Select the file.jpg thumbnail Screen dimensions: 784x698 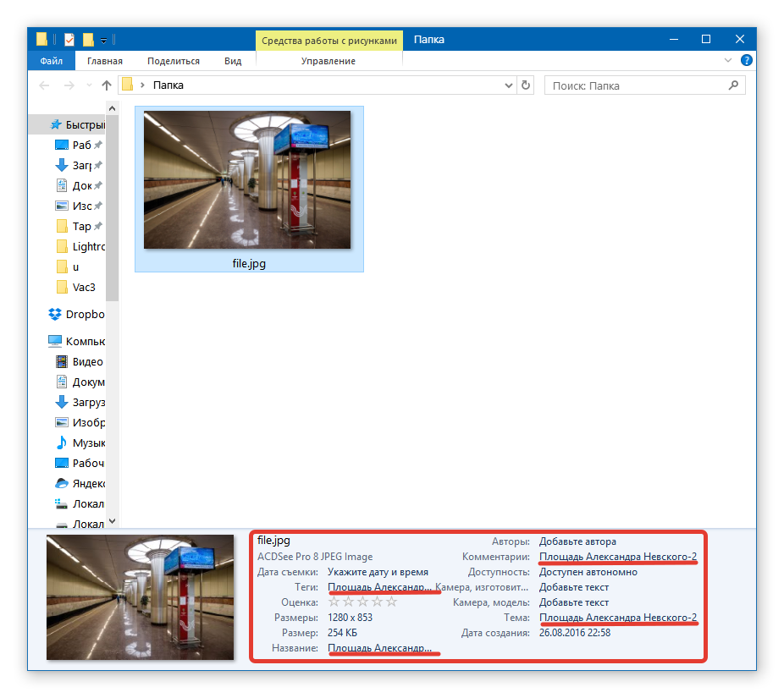click(x=247, y=180)
